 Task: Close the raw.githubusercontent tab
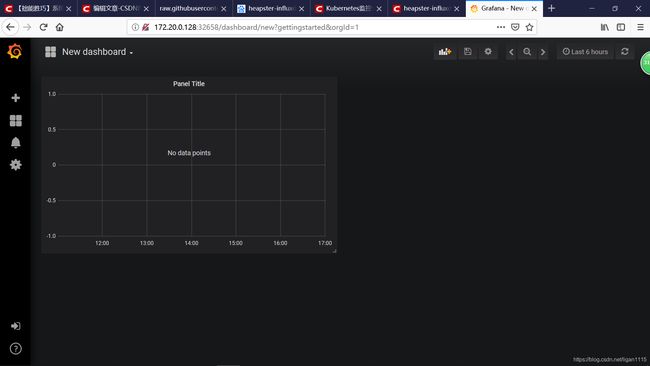coord(224,8)
